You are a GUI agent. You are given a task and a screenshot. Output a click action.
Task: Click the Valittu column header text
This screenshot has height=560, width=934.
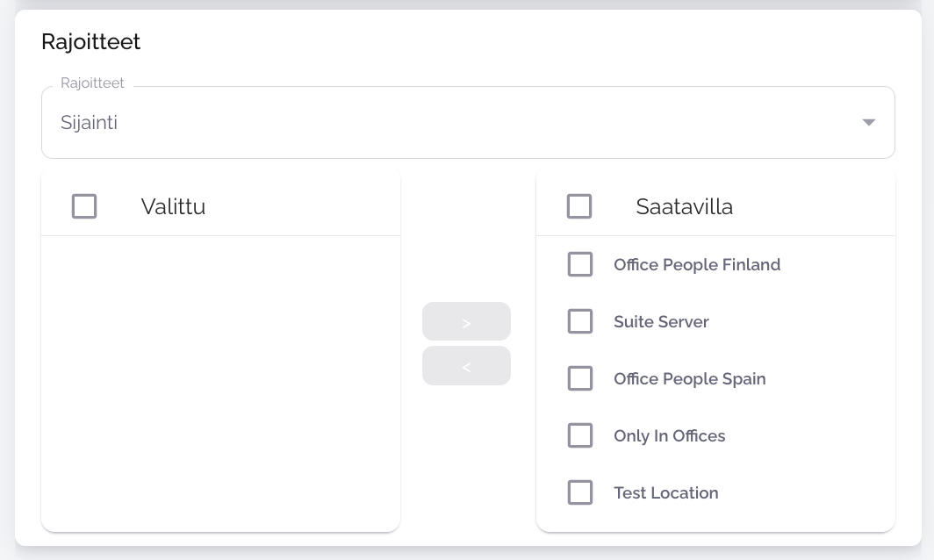pyautogui.click(x=173, y=207)
